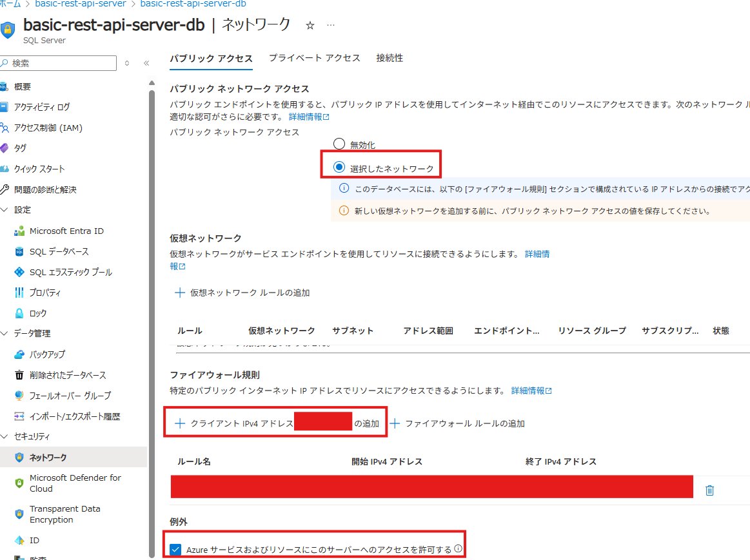Click inside the 検索 search field
This screenshot has height=560, width=750.
(x=58, y=63)
